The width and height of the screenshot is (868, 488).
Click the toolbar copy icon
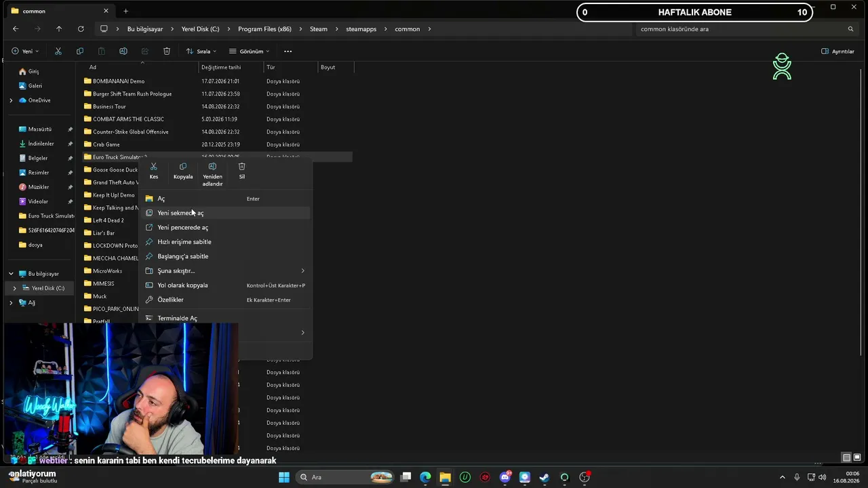click(x=80, y=52)
